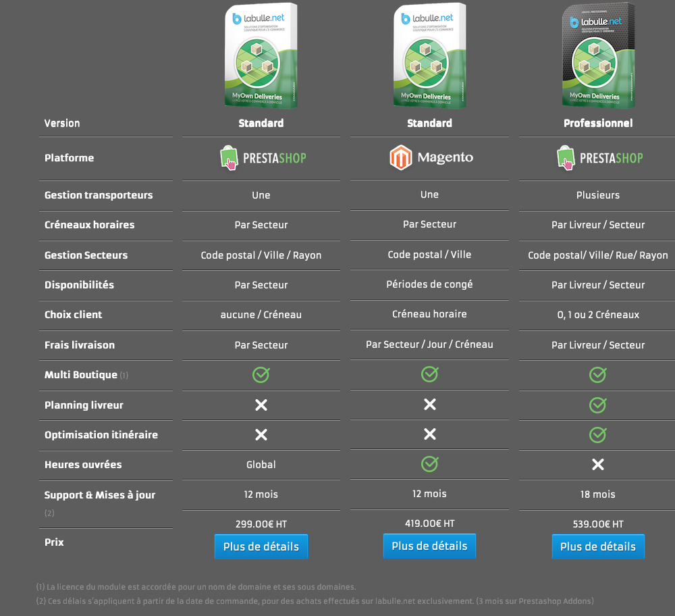The height and width of the screenshot is (616, 675).
Task: Click the black Professionnel MyOwn Deliveries product box
Action: coord(598,55)
